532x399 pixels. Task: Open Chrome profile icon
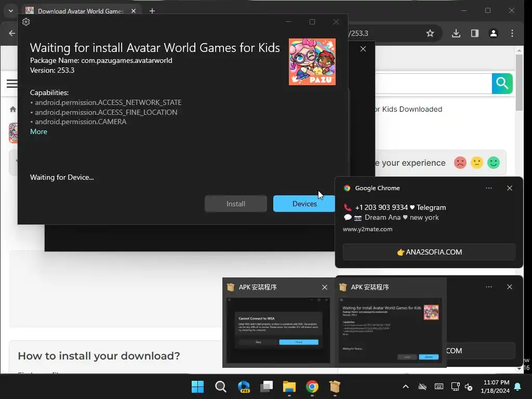click(494, 33)
